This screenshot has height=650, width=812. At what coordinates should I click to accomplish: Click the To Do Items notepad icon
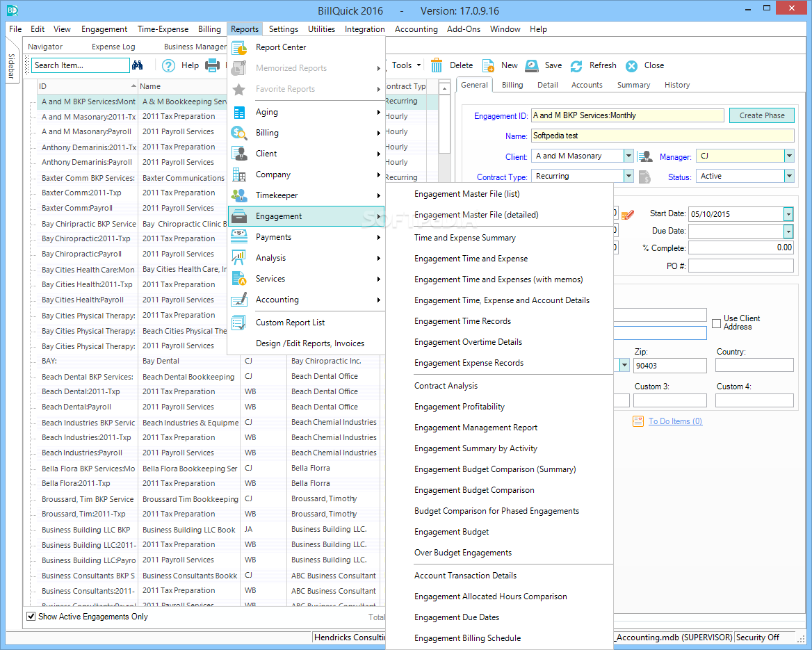coord(638,421)
